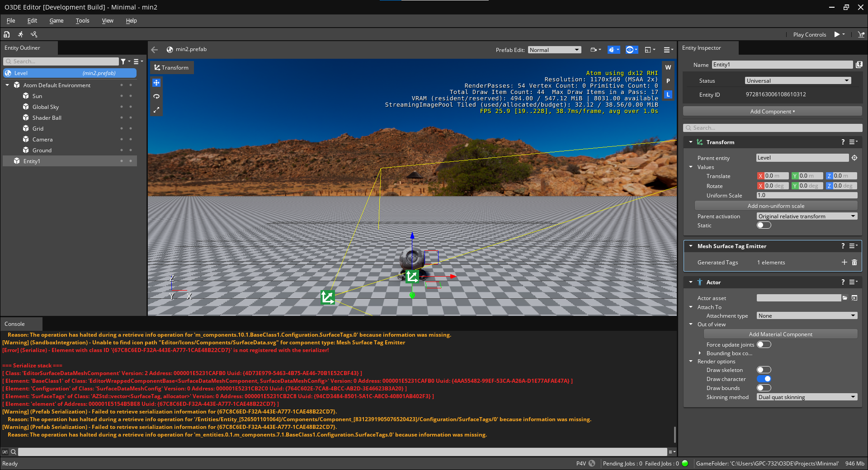Select the Rotate tool in the viewport
This screenshot has width=868, height=470.
(x=156, y=96)
